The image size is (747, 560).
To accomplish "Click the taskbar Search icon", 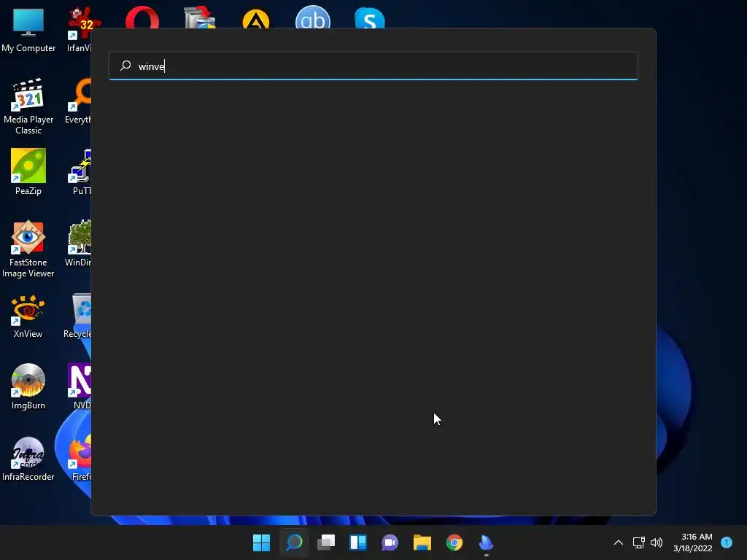I will pyautogui.click(x=294, y=542).
